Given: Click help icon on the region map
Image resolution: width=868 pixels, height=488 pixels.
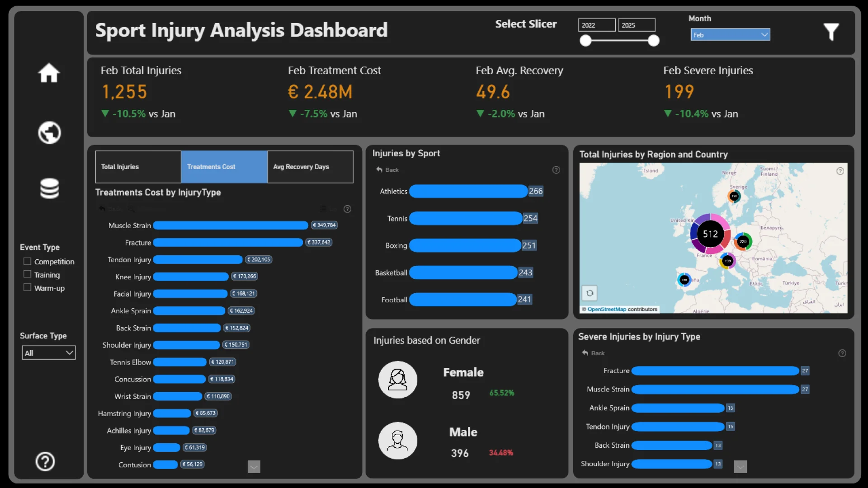Looking at the screenshot, I should point(840,171).
